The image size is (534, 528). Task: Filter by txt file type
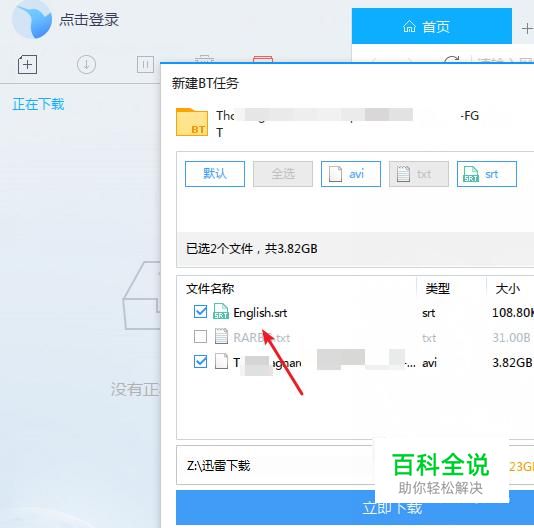tap(419, 174)
